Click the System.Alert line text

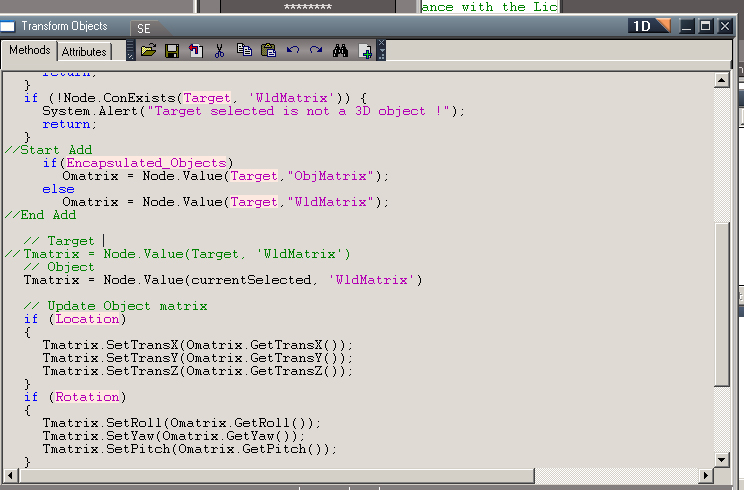[253, 111]
